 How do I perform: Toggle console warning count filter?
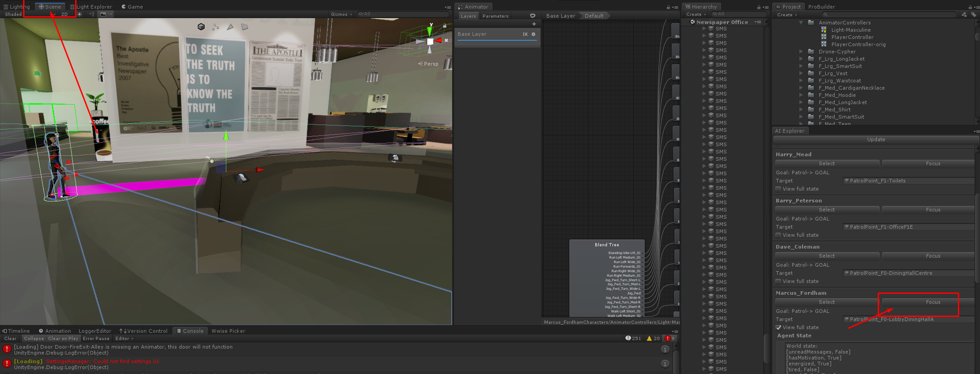653,338
